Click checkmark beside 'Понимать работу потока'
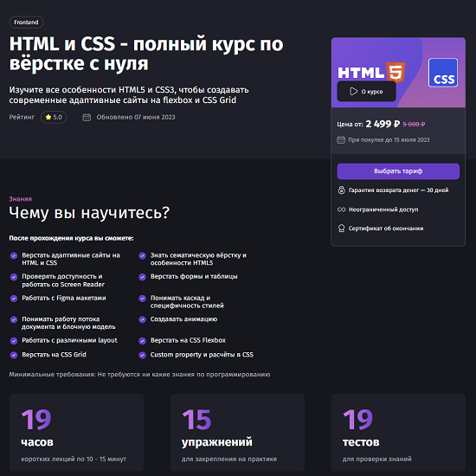The height and width of the screenshot is (476, 476). pyautogui.click(x=14, y=319)
